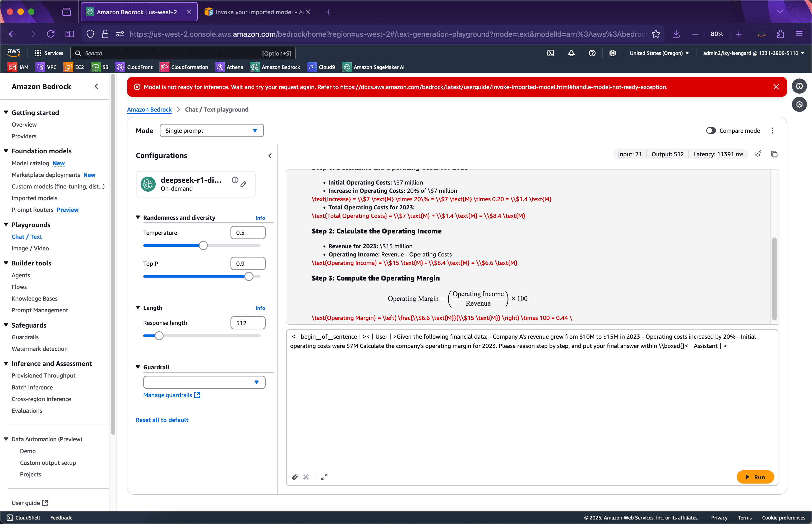The width and height of the screenshot is (812, 524).
Task: Bookmark this page with star icon
Action: click(656, 34)
